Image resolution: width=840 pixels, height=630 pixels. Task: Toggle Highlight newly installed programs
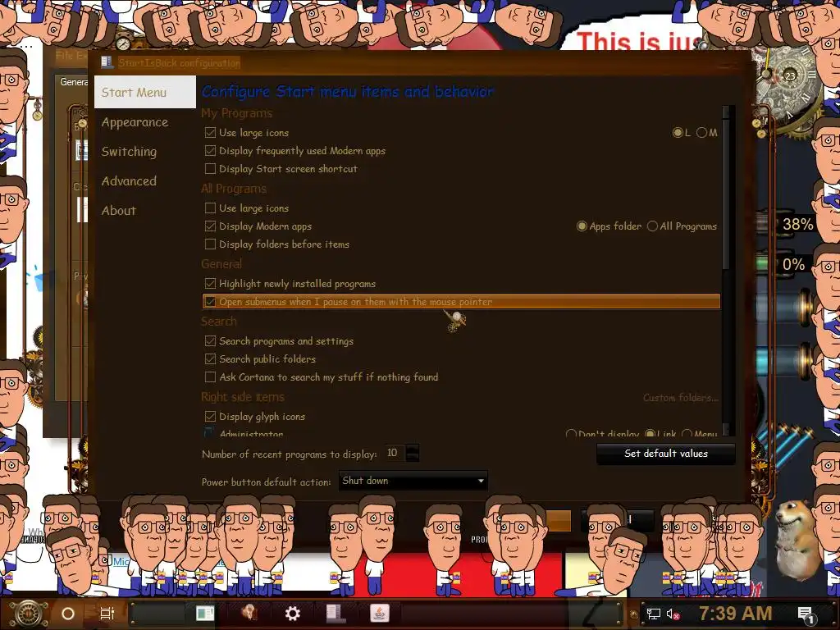211,283
